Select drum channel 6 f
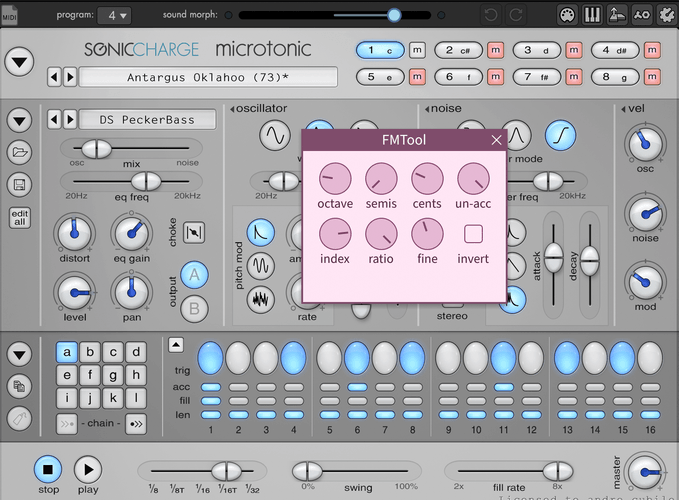 [x=459, y=77]
